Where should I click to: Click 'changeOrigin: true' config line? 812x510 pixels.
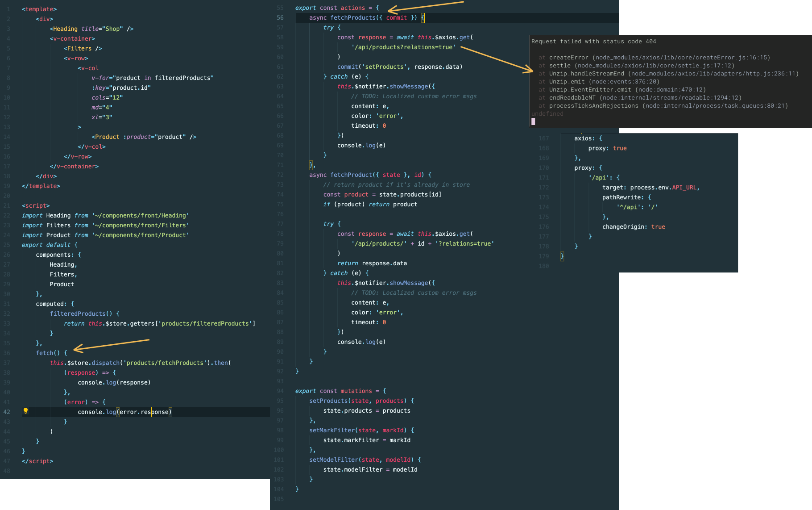(x=634, y=227)
